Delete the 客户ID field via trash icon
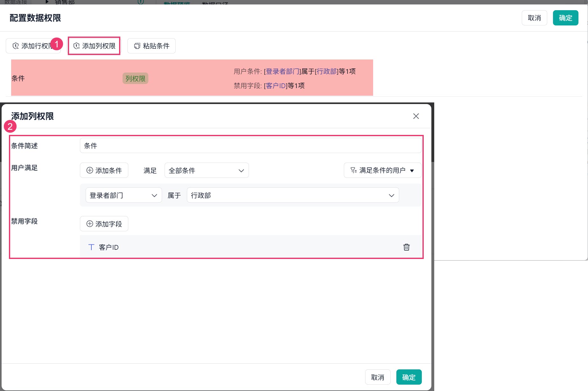Image resolution: width=588 pixels, height=391 pixels. [x=406, y=247]
